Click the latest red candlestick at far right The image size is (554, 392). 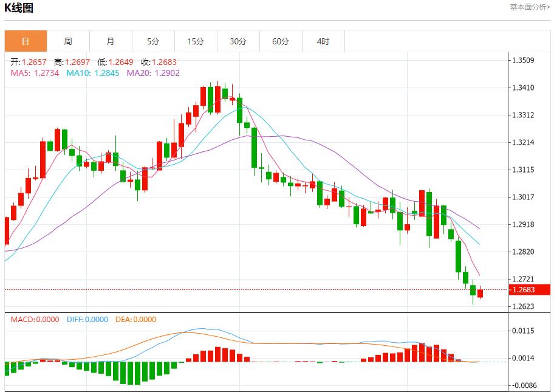pyautogui.click(x=480, y=294)
